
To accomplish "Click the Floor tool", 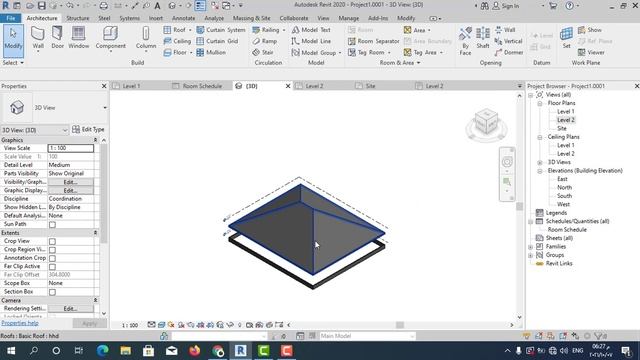I will [177, 53].
